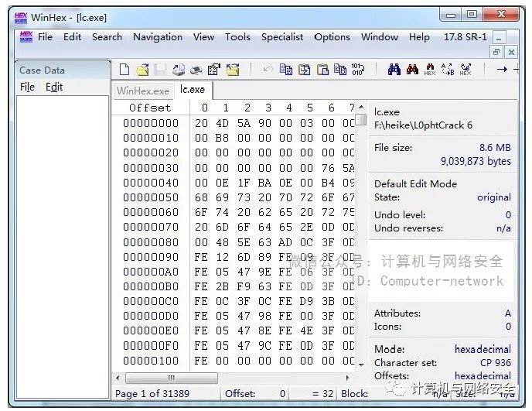Click hex byte F9 in row 000000B0

244,286
